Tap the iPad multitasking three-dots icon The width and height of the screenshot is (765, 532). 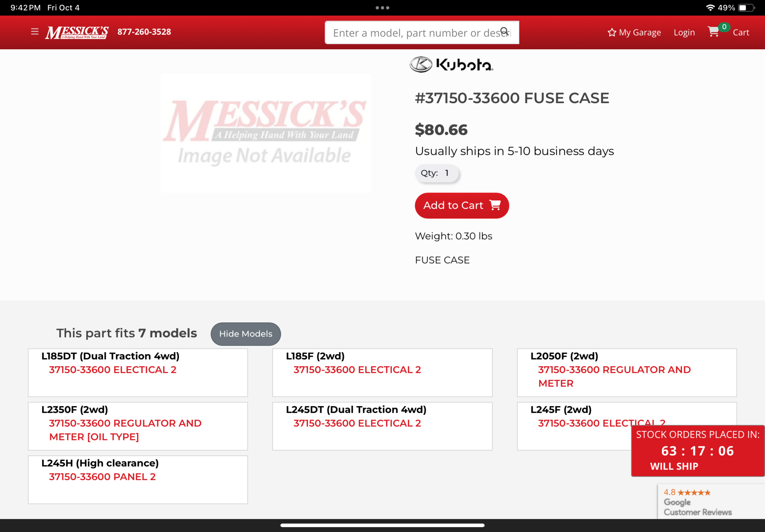(382, 7)
